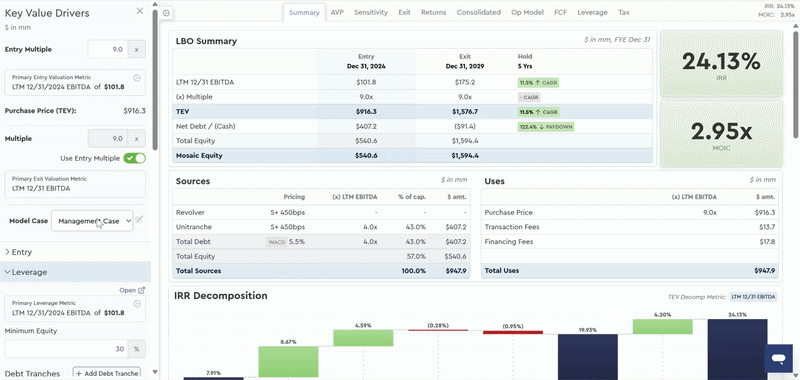Click the 11.5% CAGR badge in TEV row
This screenshot has width=800, height=380.
point(538,112)
